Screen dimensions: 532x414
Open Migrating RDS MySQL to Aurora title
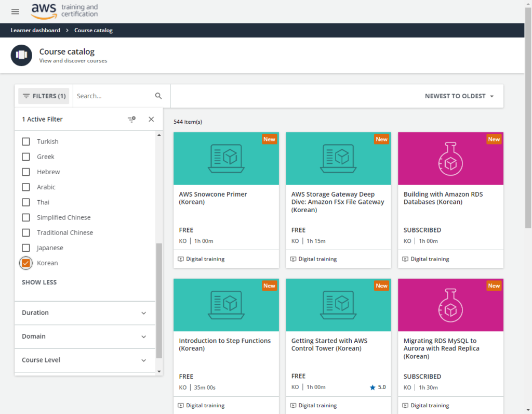coord(442,348)
